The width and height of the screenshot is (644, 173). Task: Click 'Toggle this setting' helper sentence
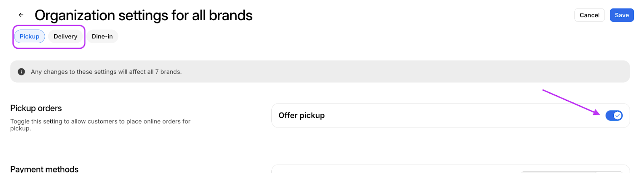click(100, 125)
